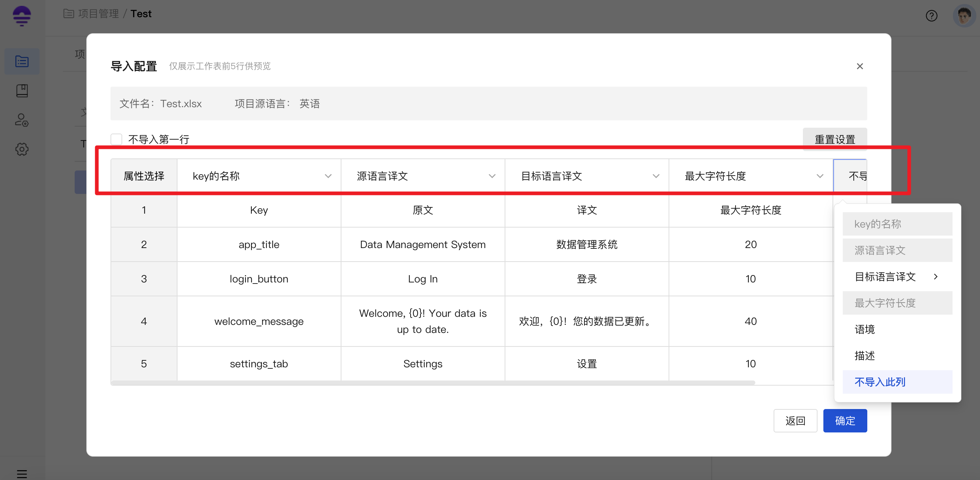The image size is (980, 480).
Task: Click the login_button cell
Action: tap(259, 279)
